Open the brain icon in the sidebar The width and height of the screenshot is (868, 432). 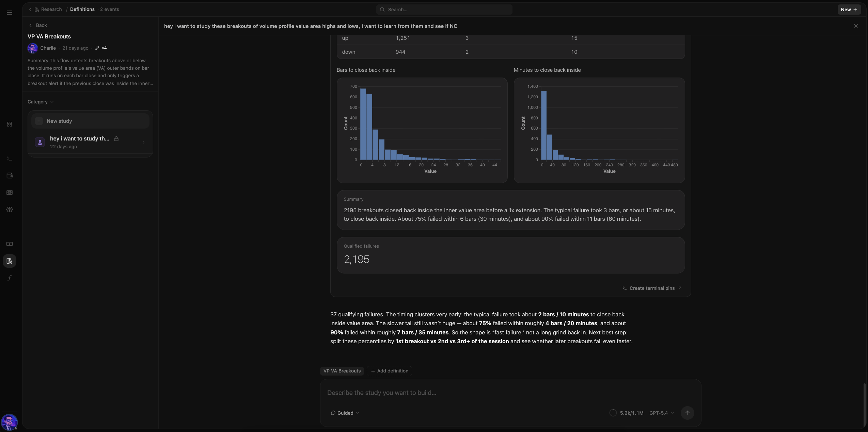pyautogui.click(x=10, y=210)
